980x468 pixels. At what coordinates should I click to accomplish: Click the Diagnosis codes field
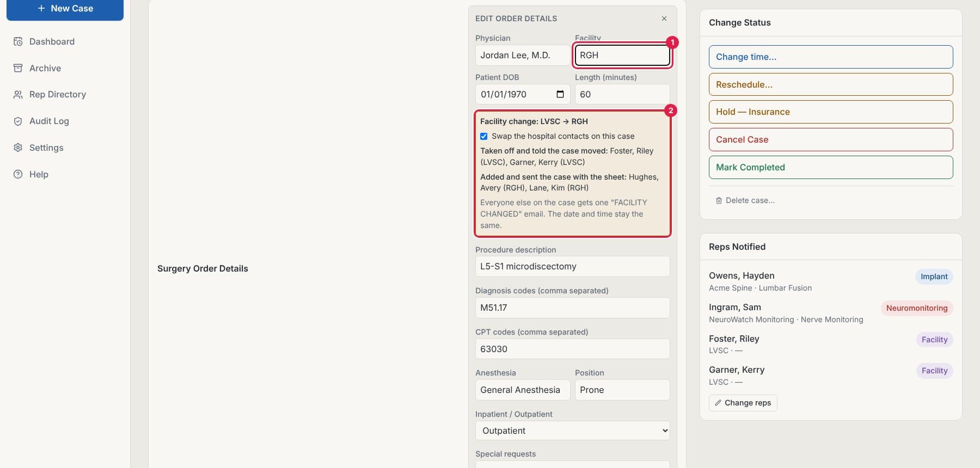coord(573,307)
